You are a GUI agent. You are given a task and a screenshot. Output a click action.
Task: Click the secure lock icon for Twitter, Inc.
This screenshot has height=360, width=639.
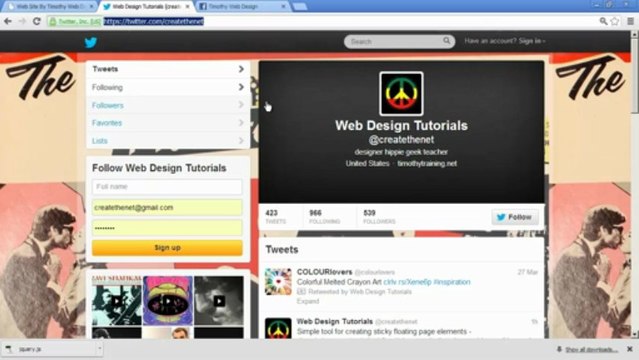[x=53, y=22]
